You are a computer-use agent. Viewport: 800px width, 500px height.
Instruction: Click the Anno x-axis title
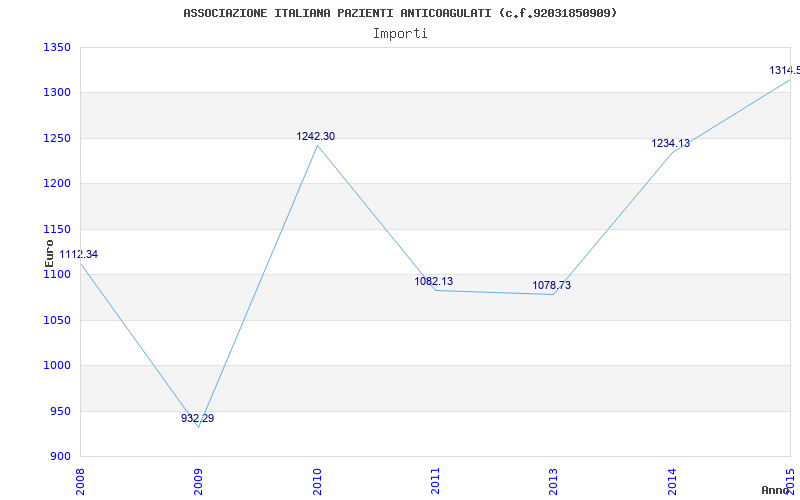(776, 490)
